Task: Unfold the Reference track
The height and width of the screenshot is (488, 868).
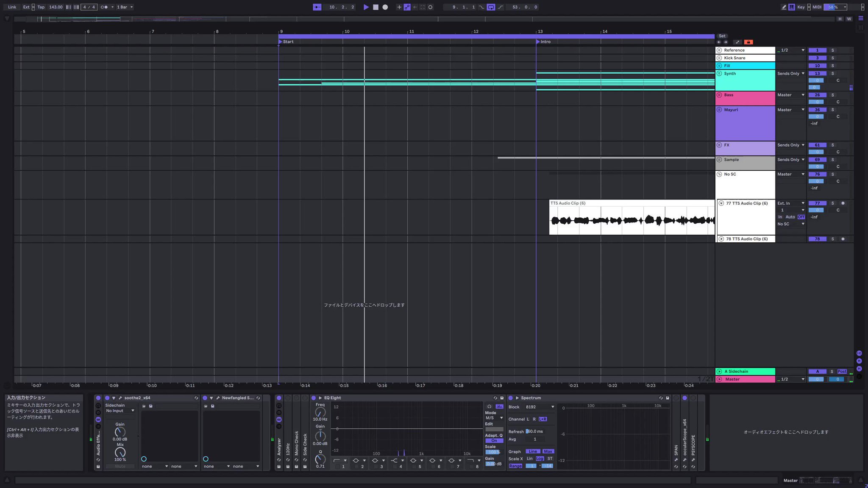Action: tap(719, 50)
